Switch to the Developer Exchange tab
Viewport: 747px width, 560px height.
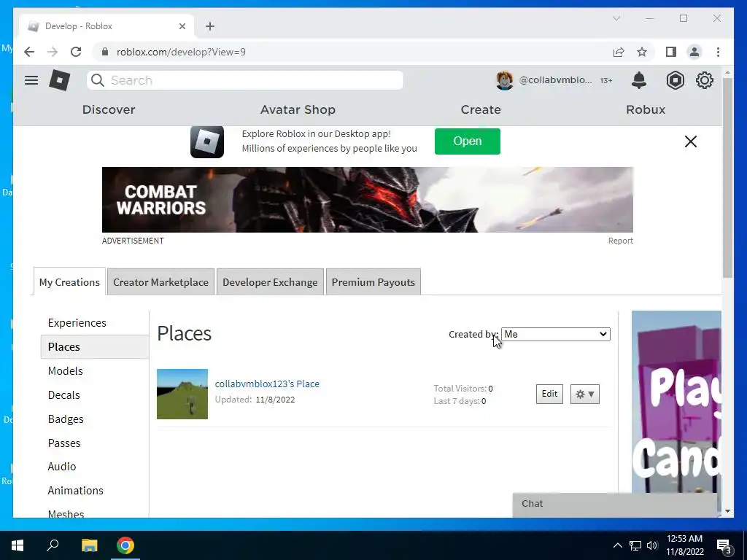270,282
